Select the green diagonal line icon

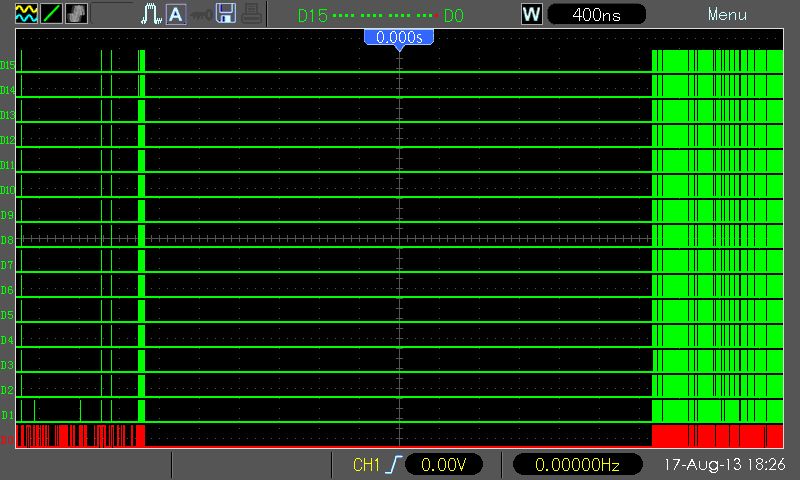point(51,14)
